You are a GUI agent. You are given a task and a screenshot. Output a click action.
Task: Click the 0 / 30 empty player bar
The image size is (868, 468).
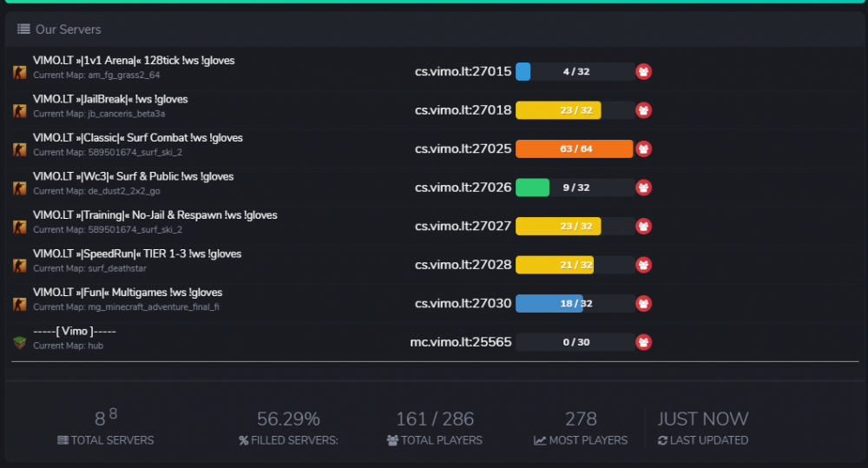point(575,342)
